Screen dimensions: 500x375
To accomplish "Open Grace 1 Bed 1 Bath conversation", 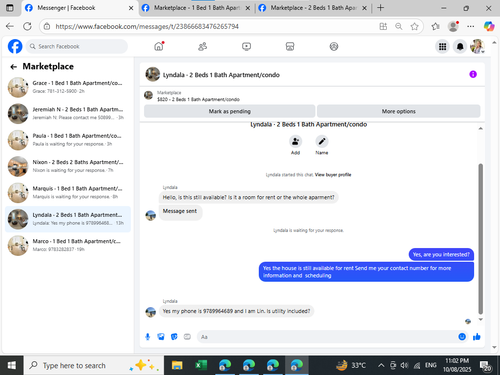I will pyautogui.click(x=68, y=87).
